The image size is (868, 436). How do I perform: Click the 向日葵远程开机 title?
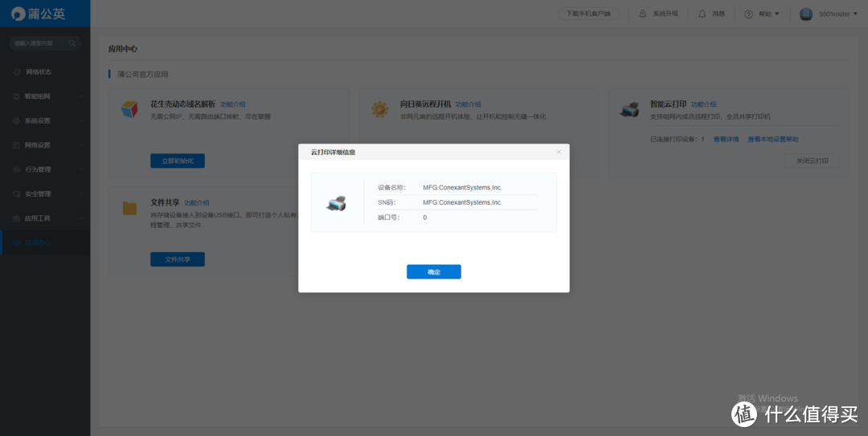click(426, 104)
